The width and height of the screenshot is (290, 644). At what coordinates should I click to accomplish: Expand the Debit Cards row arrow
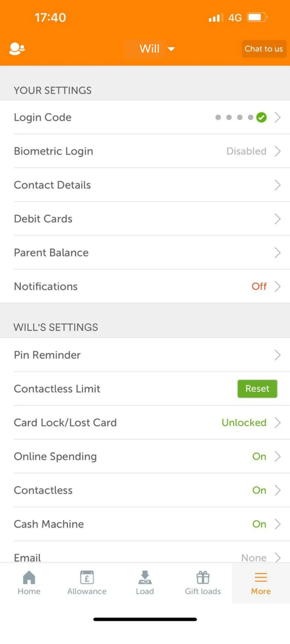click(x=277, y=219)
